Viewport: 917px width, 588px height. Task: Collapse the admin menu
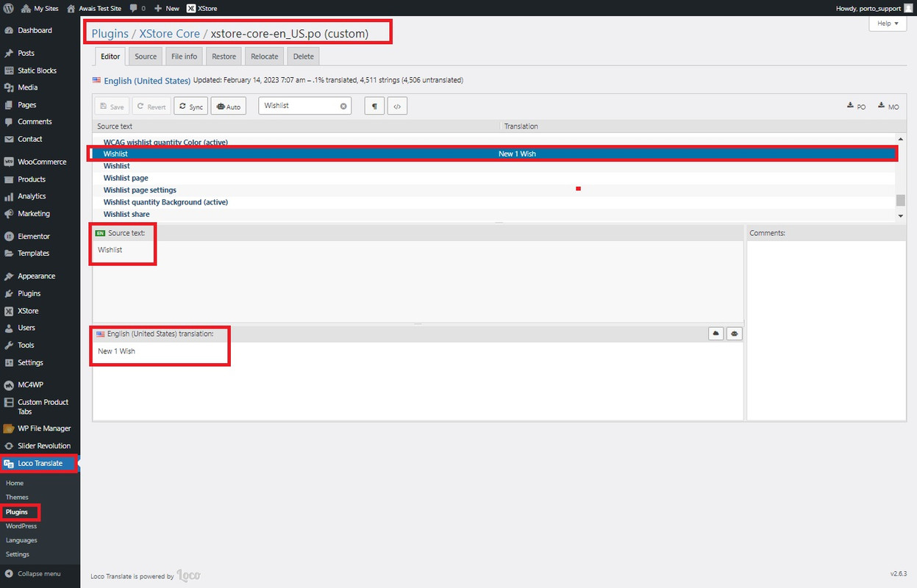pos(40,573)
